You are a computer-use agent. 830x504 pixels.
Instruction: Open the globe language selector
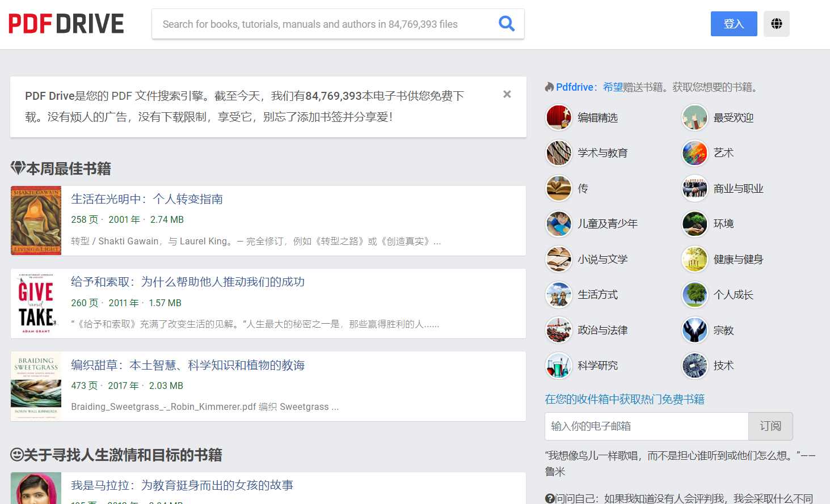point(777,24)
